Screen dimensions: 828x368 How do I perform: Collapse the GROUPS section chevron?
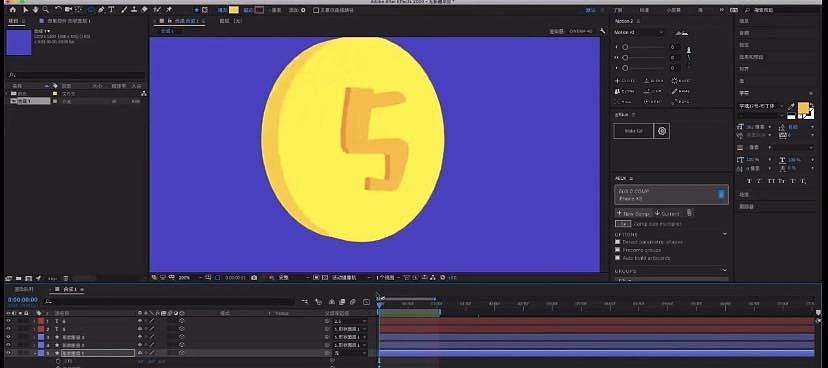click(724, 270)
